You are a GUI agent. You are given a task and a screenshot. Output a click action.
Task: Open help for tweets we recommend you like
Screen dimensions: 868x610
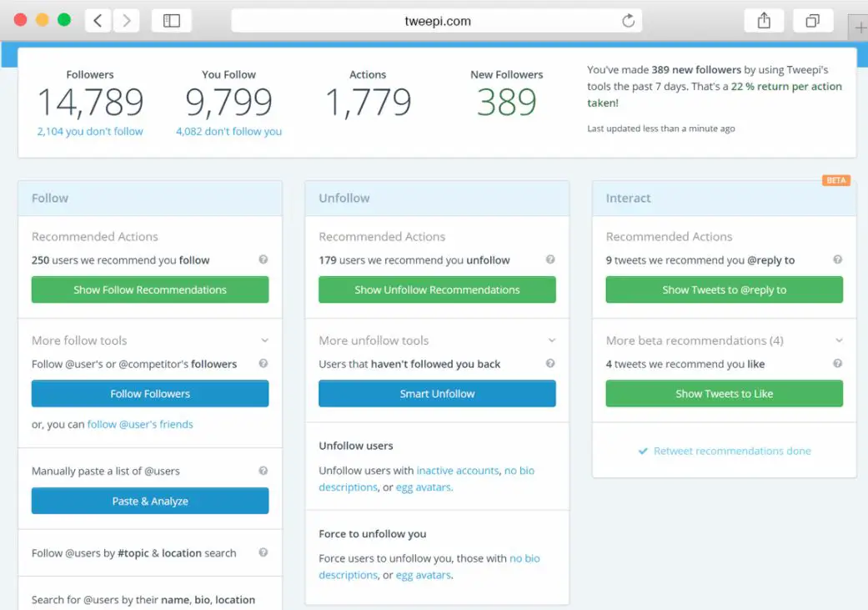(837, 364)
